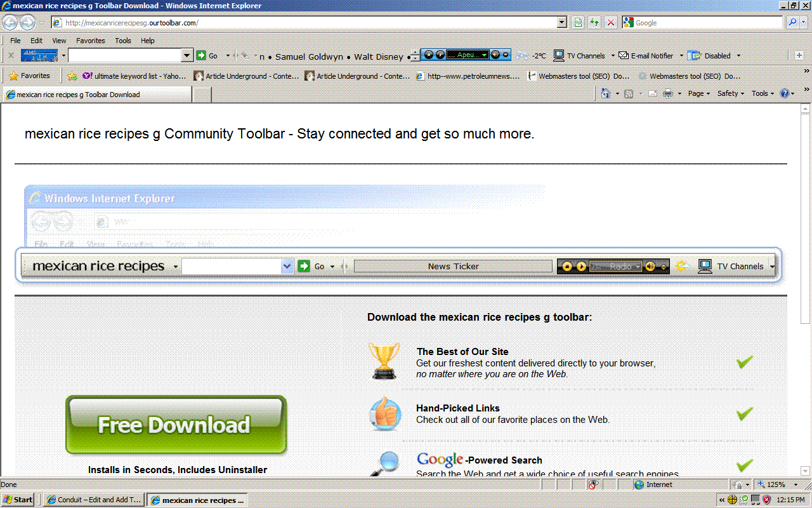Viewport: 812px width, 508px height.
Task: Click the radio volume speaker icon on toolbar
Action: click(495, 55)
